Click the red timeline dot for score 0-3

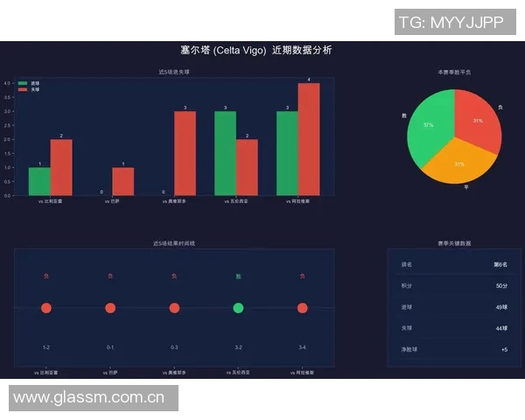pos(174,308)
